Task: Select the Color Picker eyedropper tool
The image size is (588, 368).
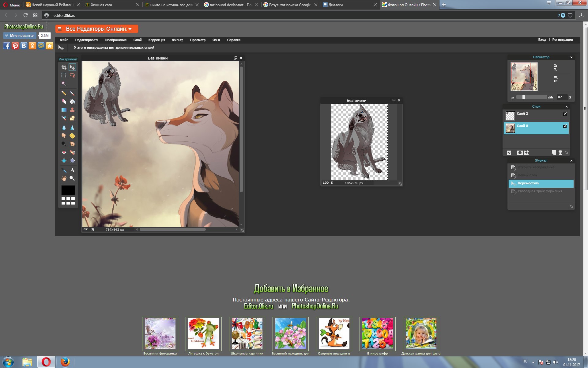Action: coord(64,170)
